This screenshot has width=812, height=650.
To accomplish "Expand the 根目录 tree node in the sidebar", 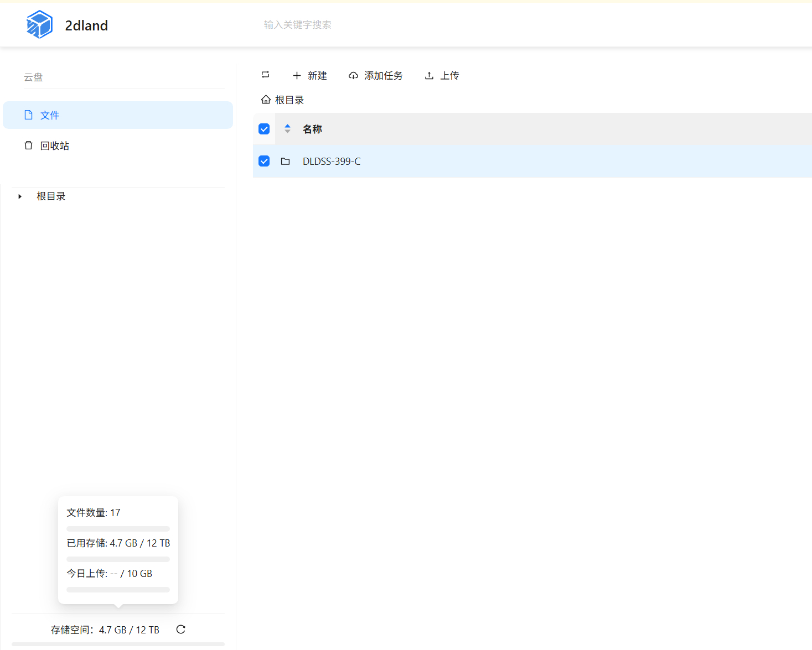I will pos(20,196).
